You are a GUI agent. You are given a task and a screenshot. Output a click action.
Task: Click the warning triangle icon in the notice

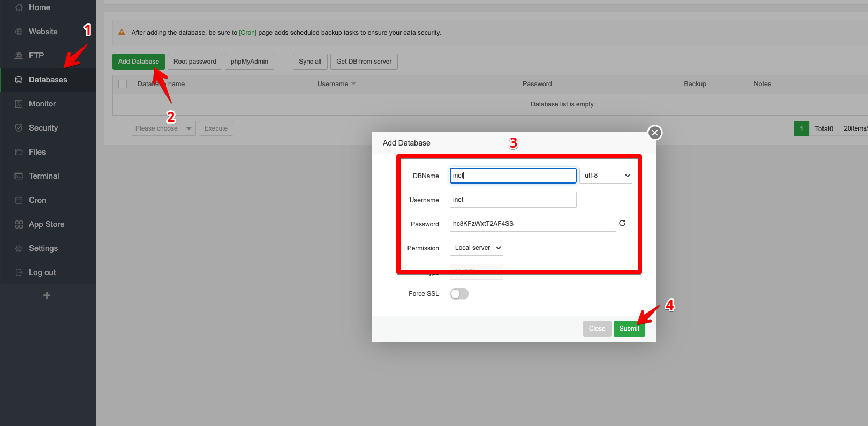(x=122, y=32)
